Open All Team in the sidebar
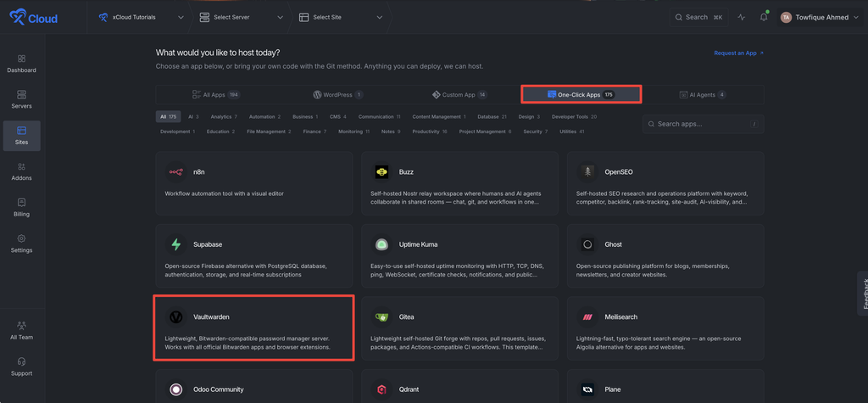The image size is (868, 403). [x=21, y=330]
